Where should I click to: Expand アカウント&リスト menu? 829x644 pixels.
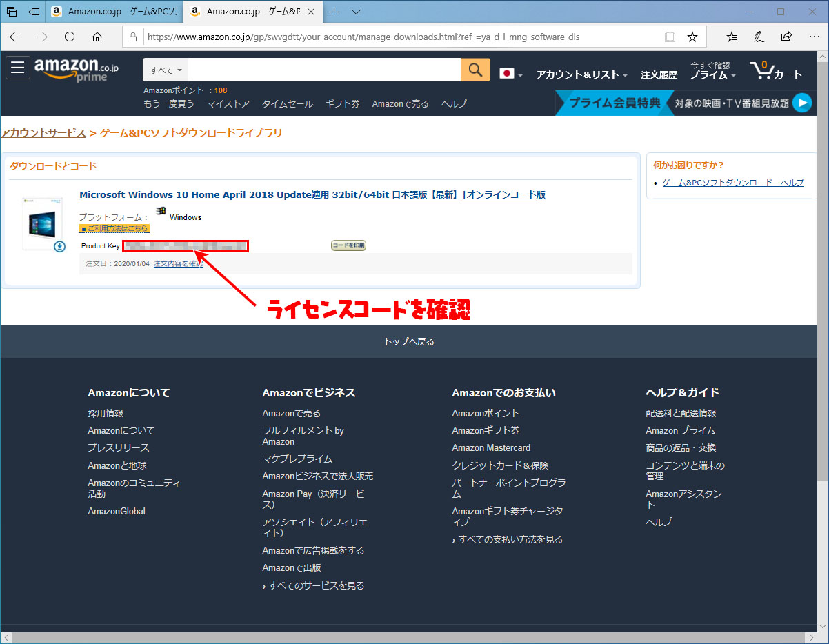pos(582,74)
